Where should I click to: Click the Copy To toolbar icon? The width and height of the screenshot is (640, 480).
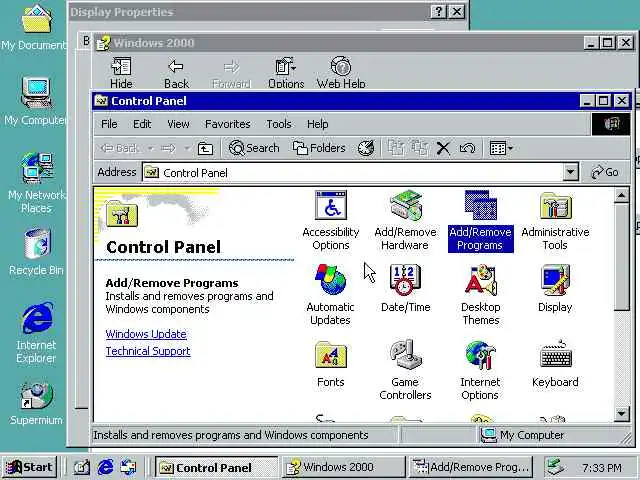click(x=419, y=148)
